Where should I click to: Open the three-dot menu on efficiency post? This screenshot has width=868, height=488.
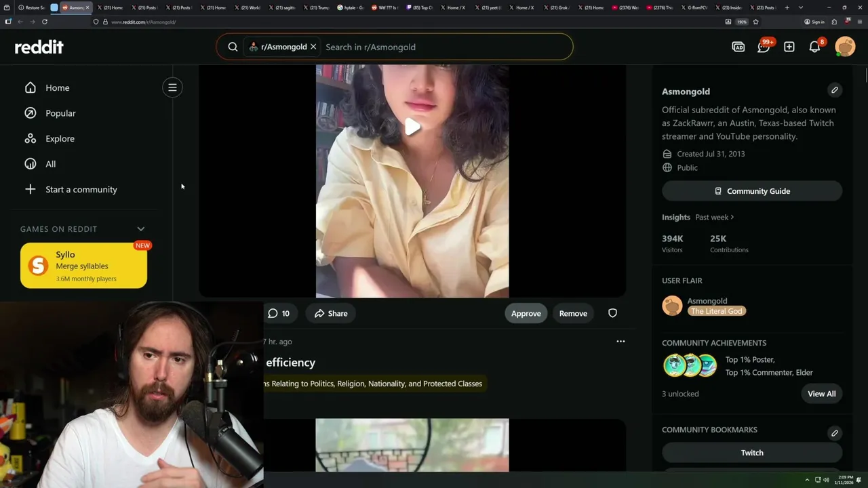[620, 342]
